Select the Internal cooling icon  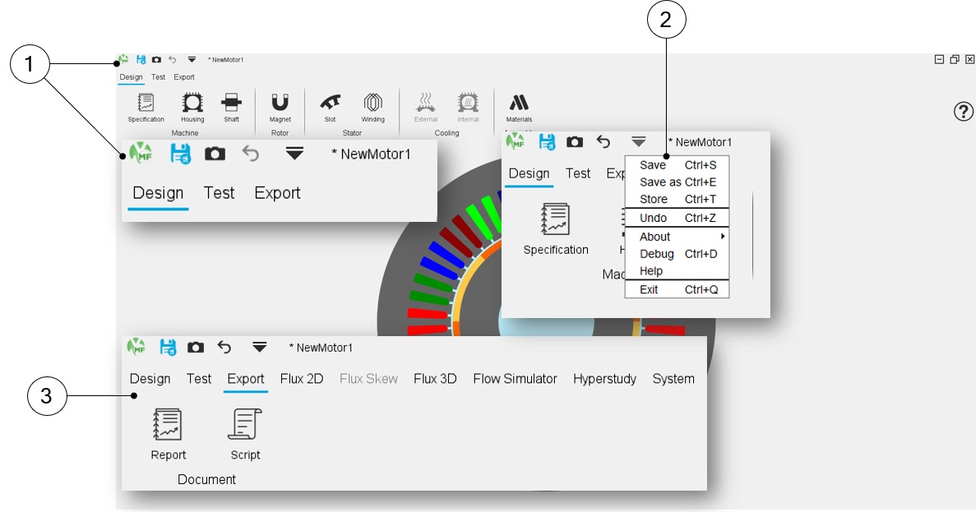click(468, 103)
